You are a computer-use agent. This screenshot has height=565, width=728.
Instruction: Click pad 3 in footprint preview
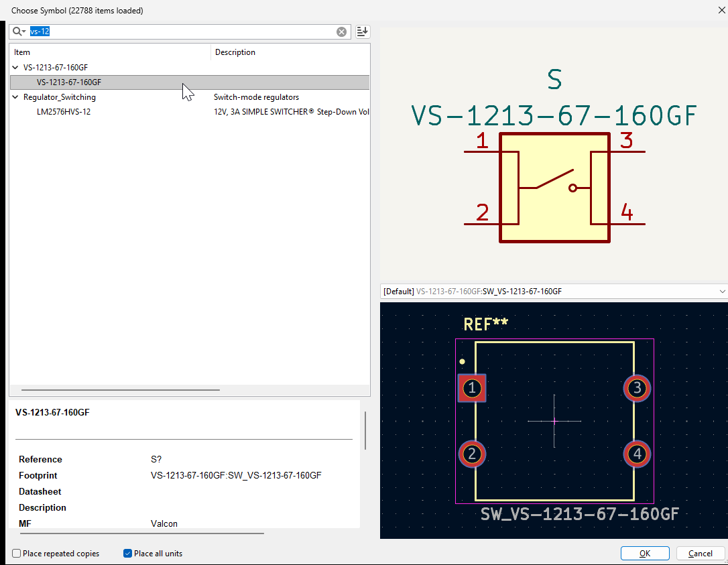637,387
